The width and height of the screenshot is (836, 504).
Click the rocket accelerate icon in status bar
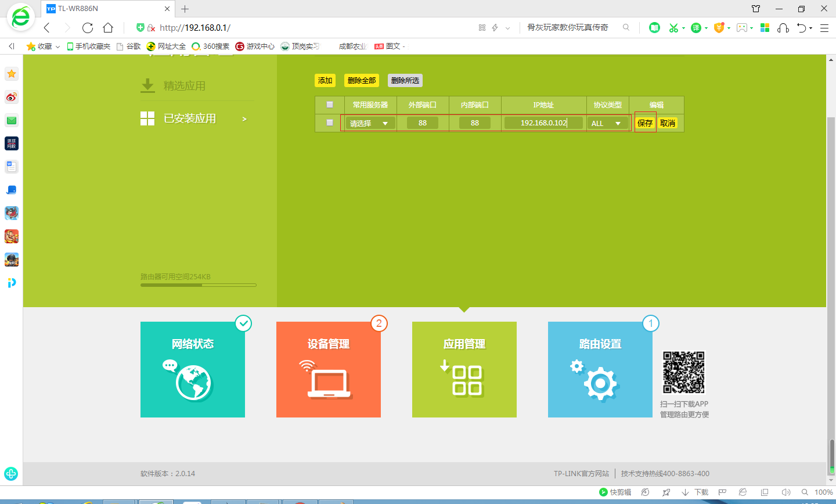click(666, 492)
